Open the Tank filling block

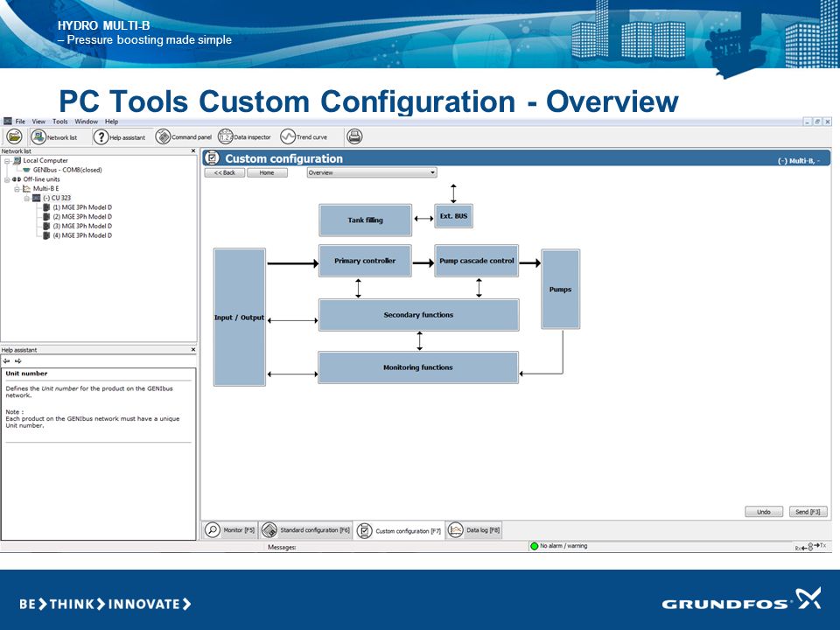366,220
